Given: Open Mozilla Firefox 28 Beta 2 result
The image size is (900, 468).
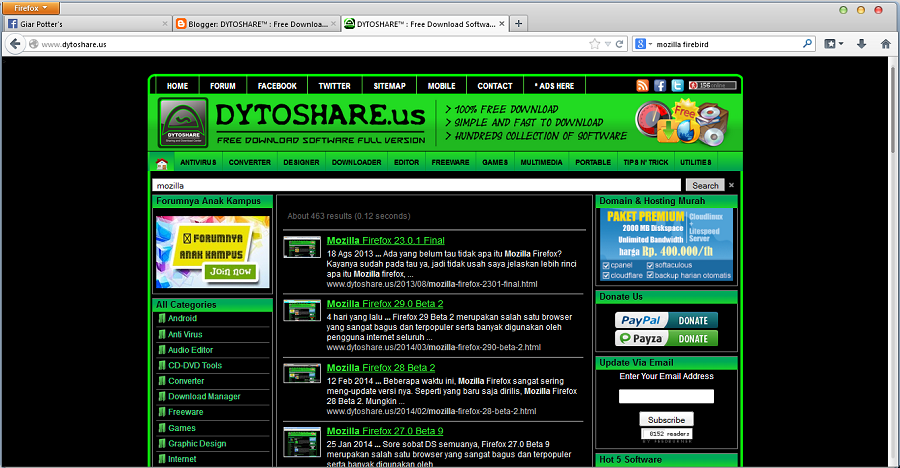Looking at the screenshot, I should coord(381,368).
